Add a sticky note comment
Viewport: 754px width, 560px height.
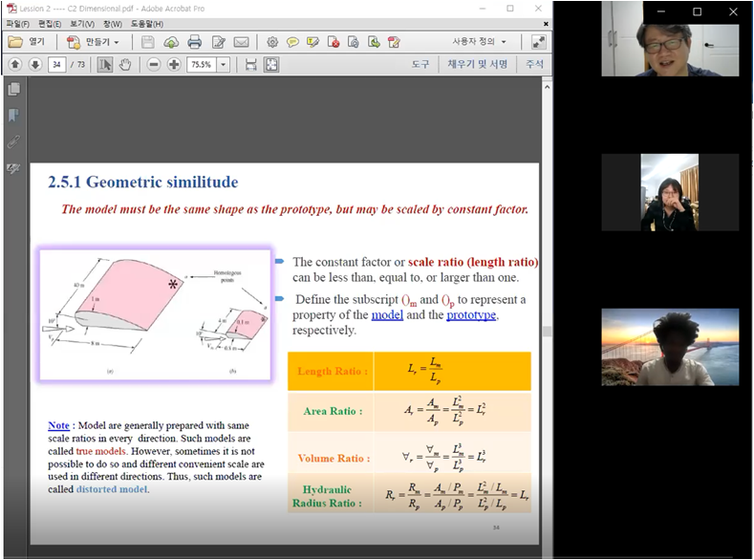point(292,42)
